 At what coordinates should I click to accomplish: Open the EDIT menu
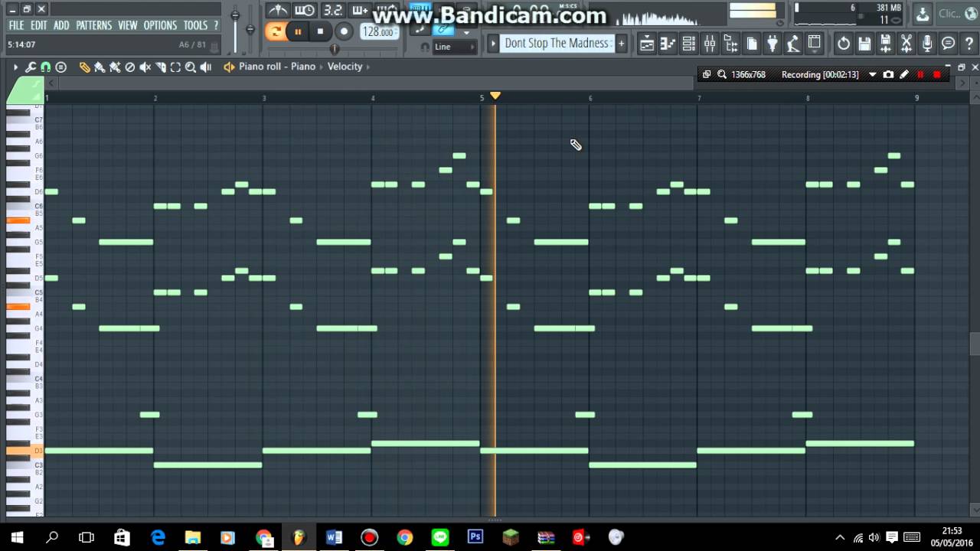39,25
